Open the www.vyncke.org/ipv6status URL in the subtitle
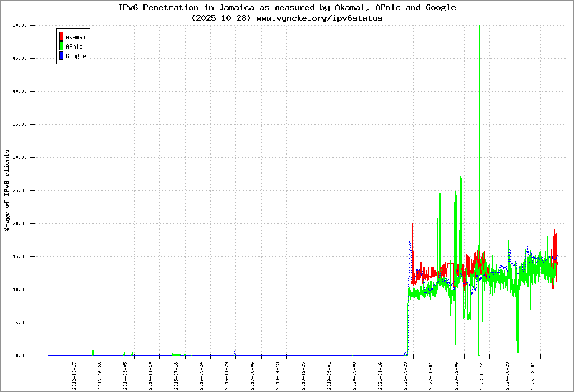This screenshot has height=392, width=574. point(319,18)
